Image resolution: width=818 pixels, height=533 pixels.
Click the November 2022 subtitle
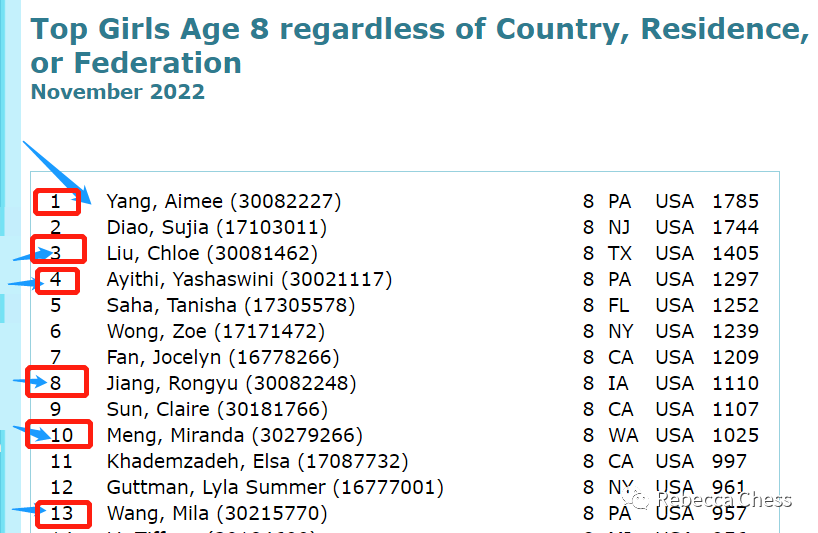coord(117,92)
